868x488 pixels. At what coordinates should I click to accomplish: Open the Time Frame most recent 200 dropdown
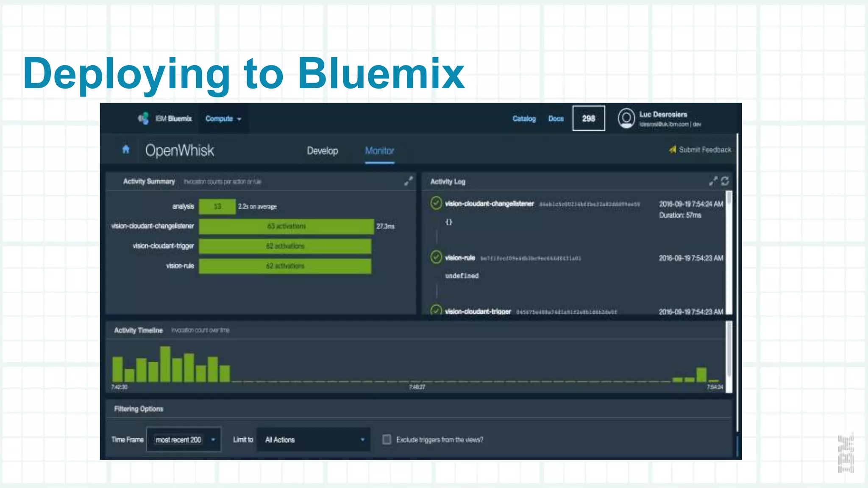point(184,440)
